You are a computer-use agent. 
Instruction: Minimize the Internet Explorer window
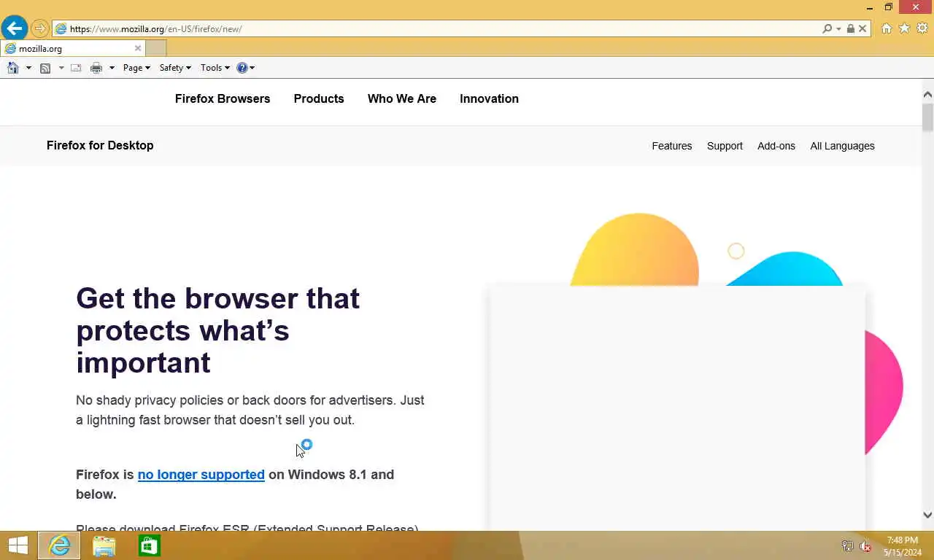coord(870,7)
